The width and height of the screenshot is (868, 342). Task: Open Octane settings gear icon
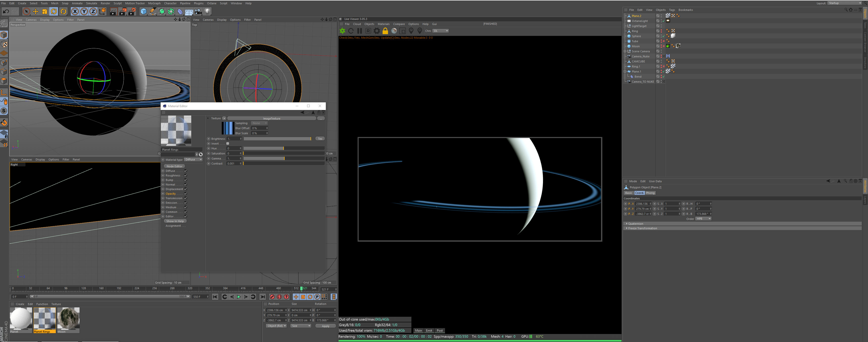(377, 31)
